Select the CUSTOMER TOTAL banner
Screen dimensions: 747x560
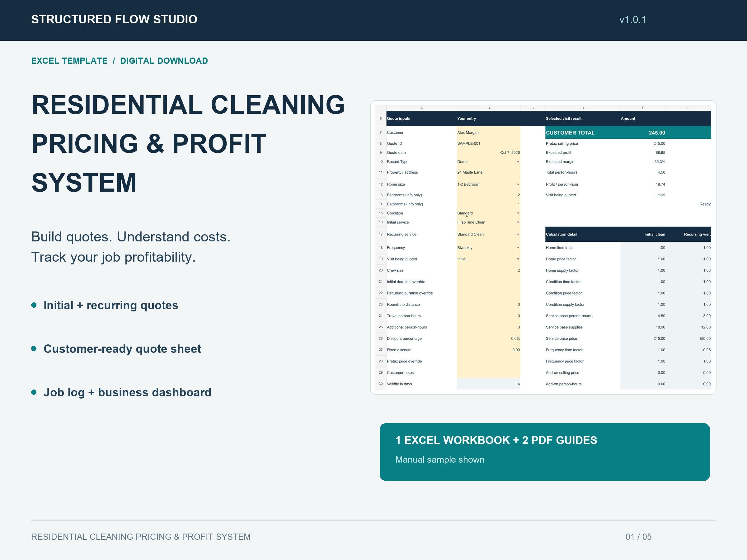[x=628, y=133]
